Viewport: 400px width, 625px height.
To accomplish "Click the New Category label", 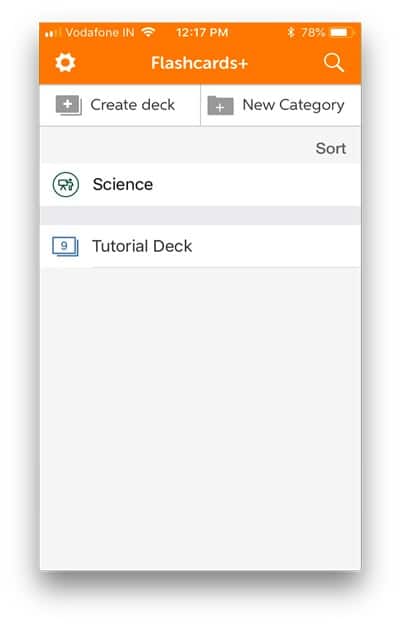I will tap(293, 105).
